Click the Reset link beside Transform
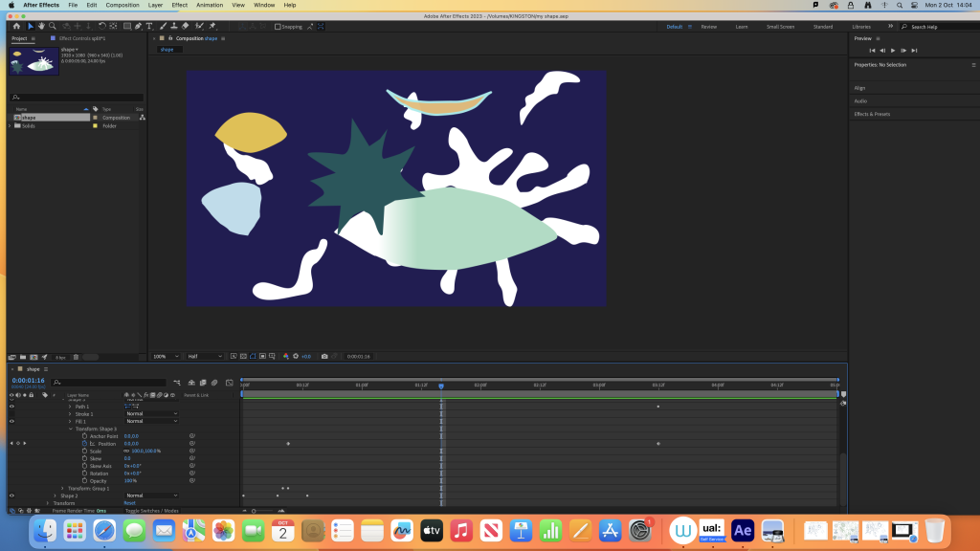Screen dimensions: 980x551 tap(129, 503)
